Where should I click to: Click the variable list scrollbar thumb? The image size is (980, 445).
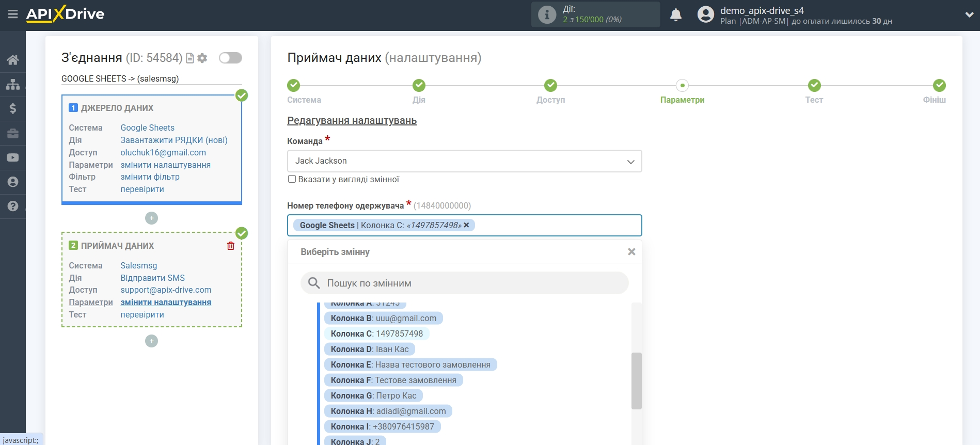[636, 381]
